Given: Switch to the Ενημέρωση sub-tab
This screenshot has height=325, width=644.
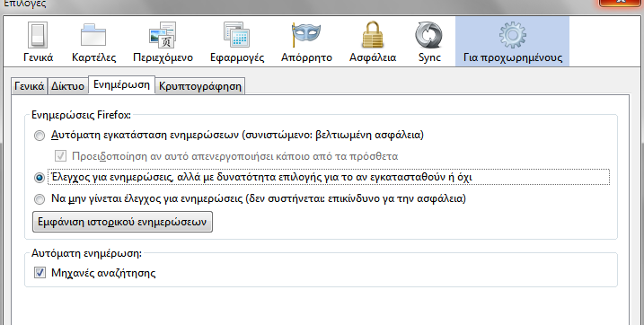Looking at the screenshot, I should tap(121, 85).
